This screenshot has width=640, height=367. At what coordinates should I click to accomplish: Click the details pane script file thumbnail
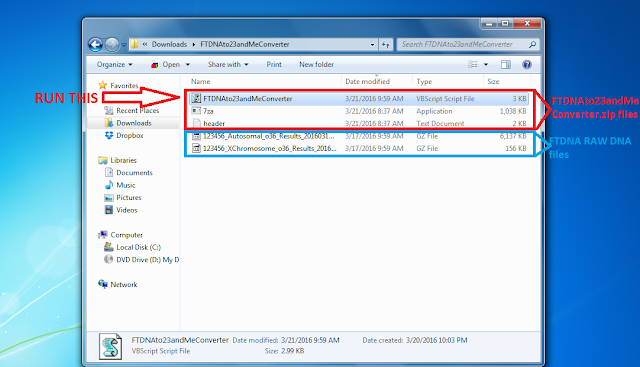tap(110, 347)
